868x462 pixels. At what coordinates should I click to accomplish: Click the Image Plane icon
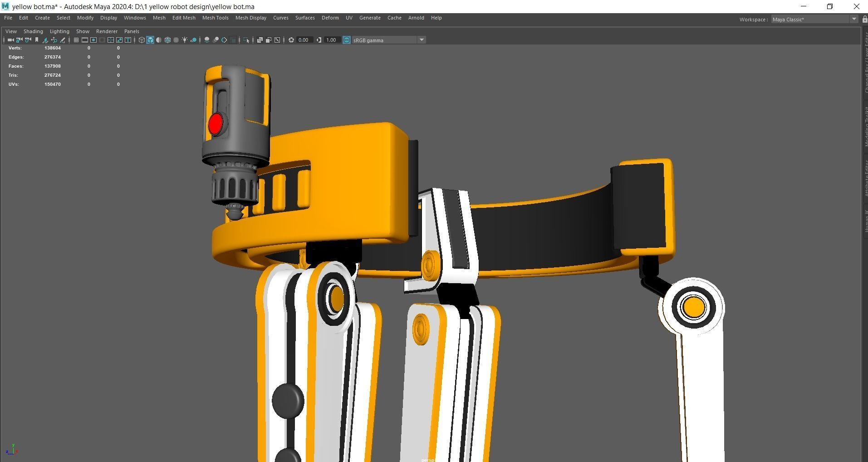pos(45,40)
